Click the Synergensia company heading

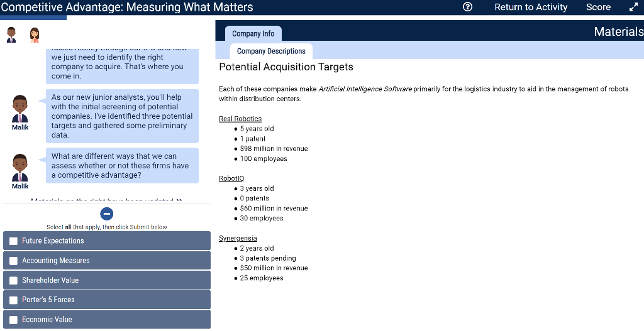pyautogui.click(x=238, y=238)
